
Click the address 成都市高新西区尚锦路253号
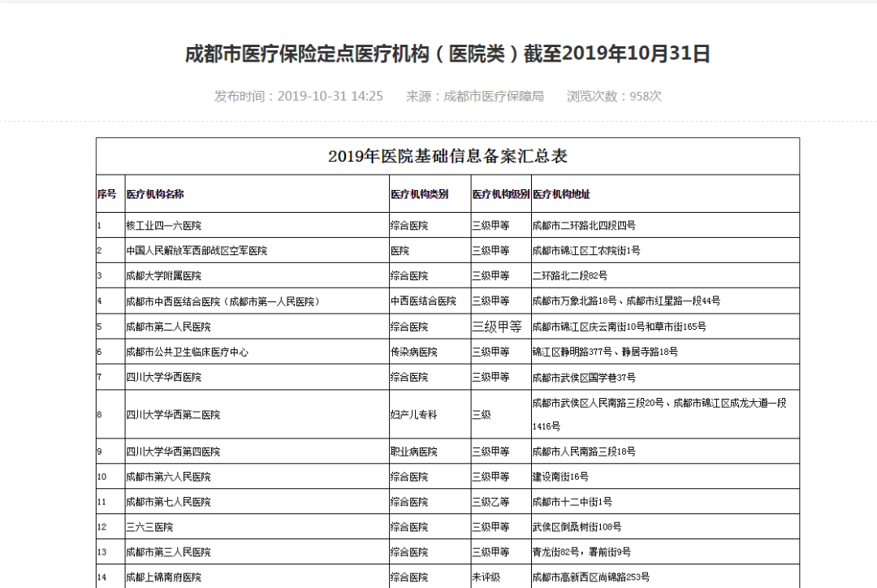tap(590, 577)
